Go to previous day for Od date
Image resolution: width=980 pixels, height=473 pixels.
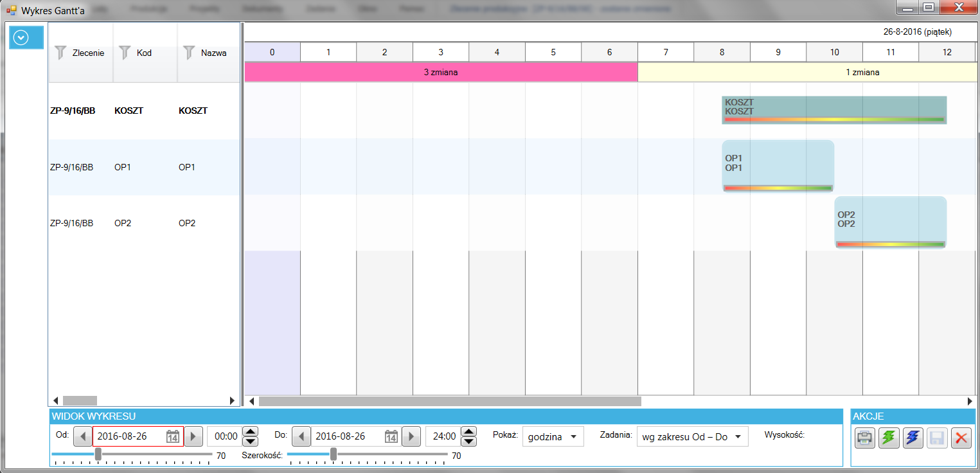pyautogui.click(x=82, y=436)
